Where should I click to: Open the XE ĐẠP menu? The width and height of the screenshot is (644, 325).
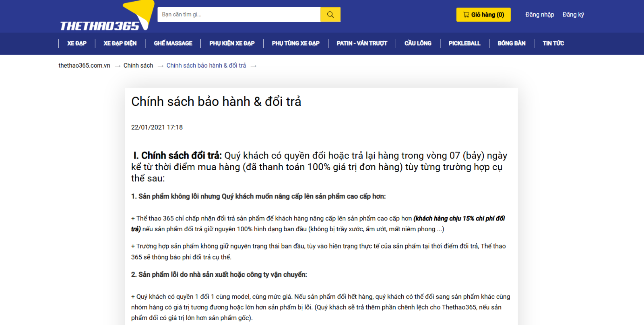click(x=76, y=43)
